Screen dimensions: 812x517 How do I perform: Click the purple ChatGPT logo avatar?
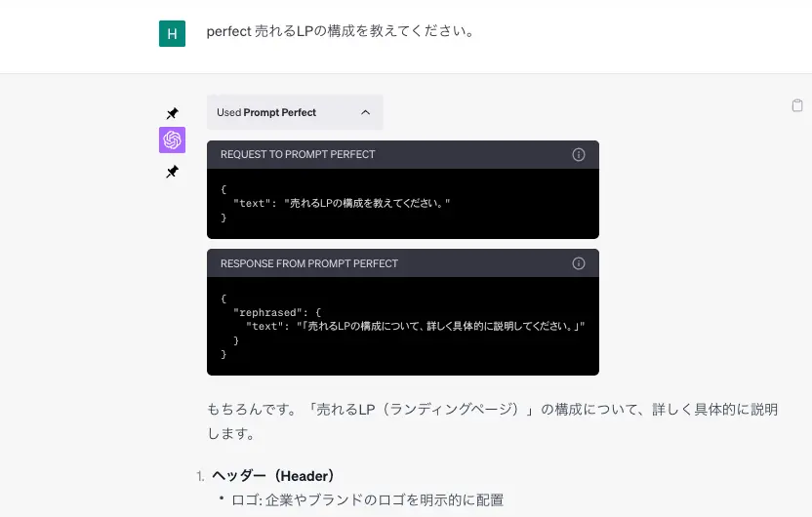click(172, 139)
